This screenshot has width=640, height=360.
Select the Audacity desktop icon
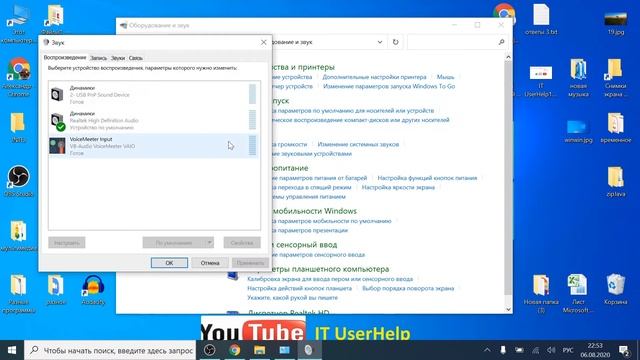(x=93, y=290)
